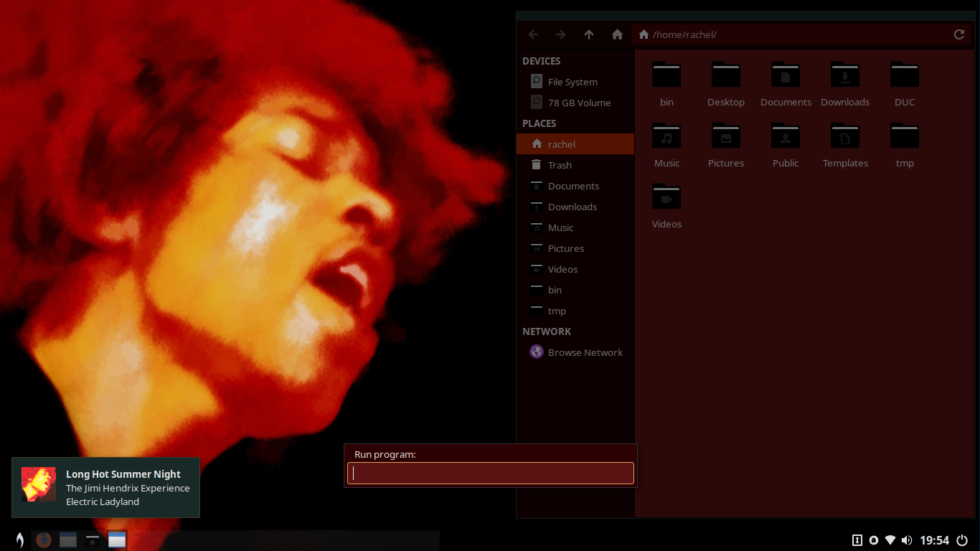Screen dimensions: 980x551
Task: Go forward in the file manager
Action: [560, 34]
